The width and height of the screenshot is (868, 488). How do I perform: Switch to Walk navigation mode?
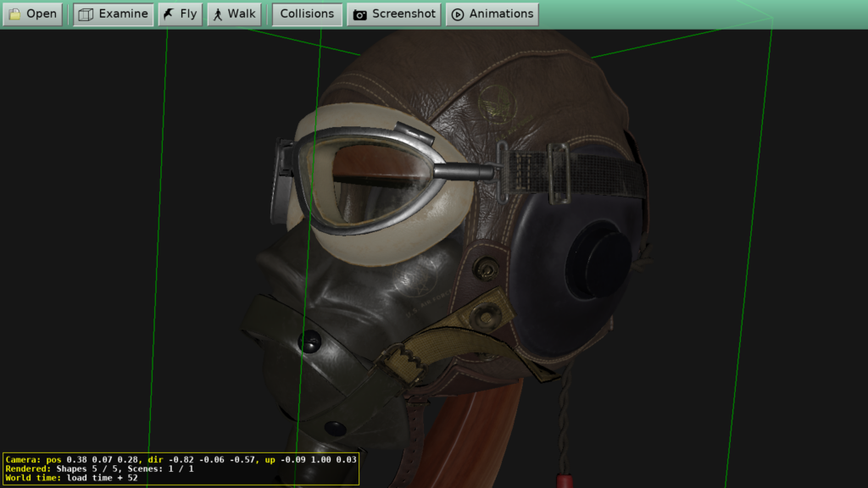coord(234,14)
